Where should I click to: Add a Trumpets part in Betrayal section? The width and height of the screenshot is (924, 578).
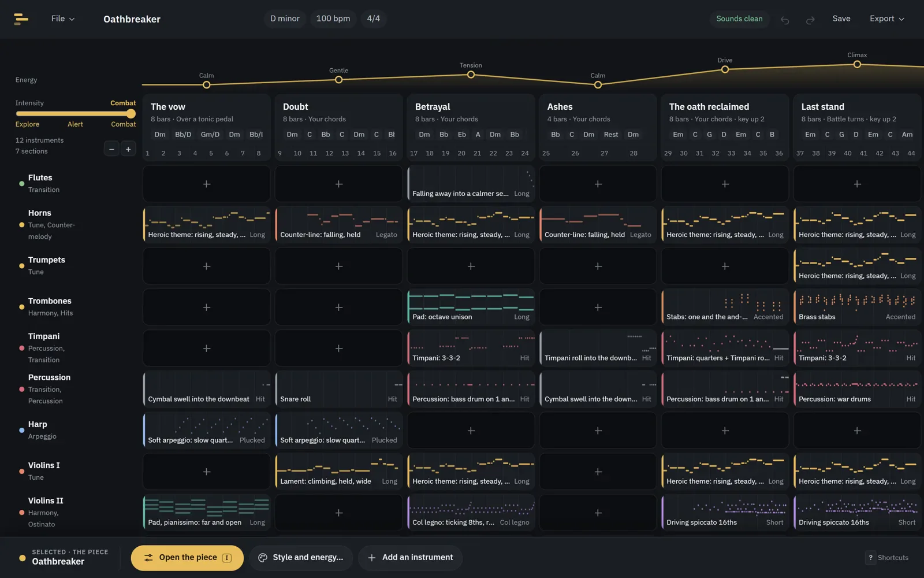click(x=471, y=266)
